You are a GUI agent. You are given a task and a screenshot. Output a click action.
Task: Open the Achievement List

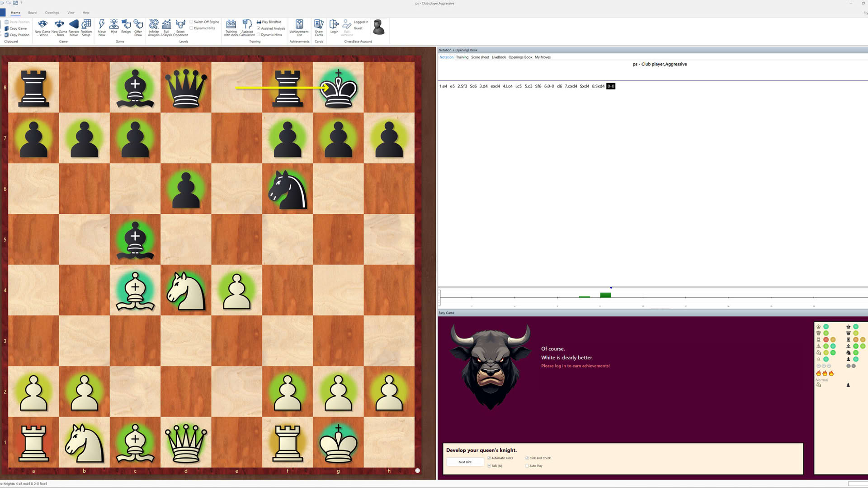tap(299, 27)
